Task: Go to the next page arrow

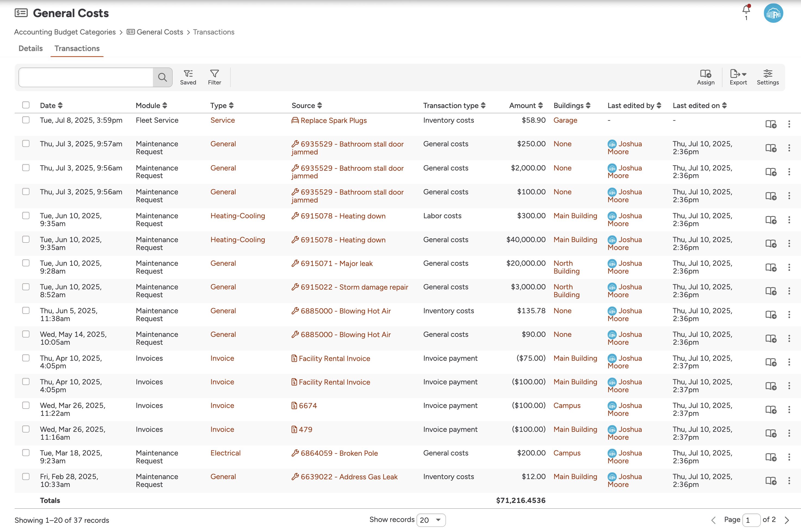Action: coord(787,520)
